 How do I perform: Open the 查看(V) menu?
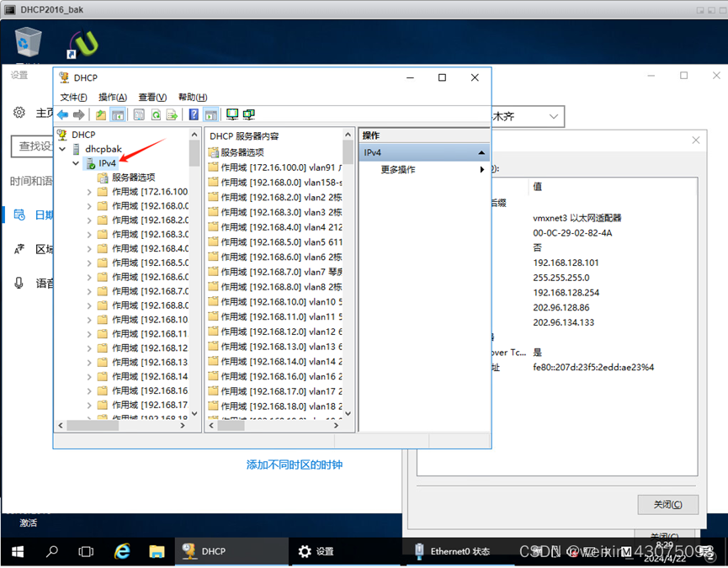[x=152, y=98]
